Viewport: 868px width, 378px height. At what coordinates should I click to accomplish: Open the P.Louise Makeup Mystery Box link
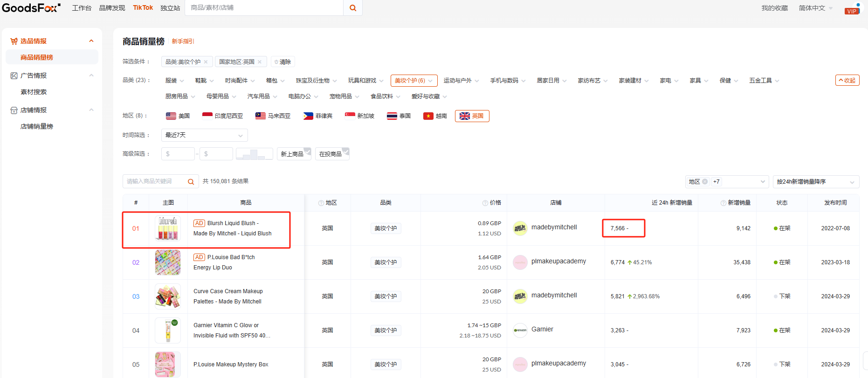pos(231,364)
